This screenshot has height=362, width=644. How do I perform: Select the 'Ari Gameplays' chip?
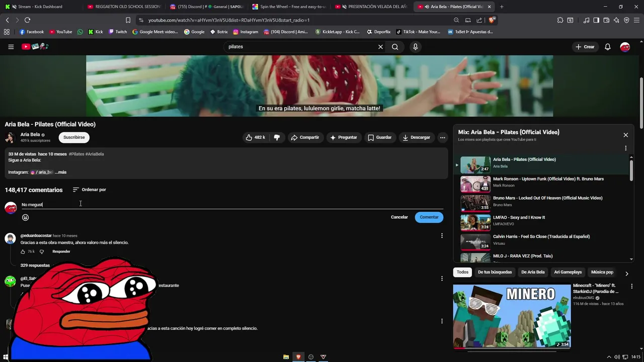[x=568, y=272]
